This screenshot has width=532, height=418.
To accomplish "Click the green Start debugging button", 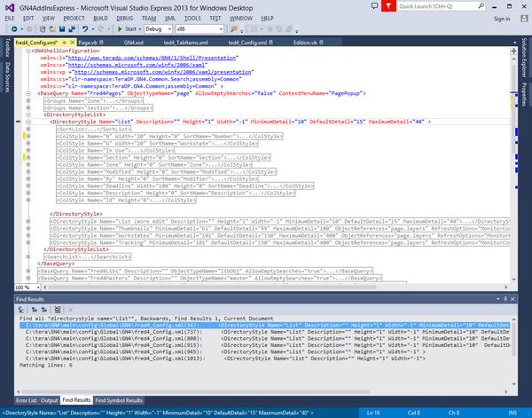I will 127,29.
